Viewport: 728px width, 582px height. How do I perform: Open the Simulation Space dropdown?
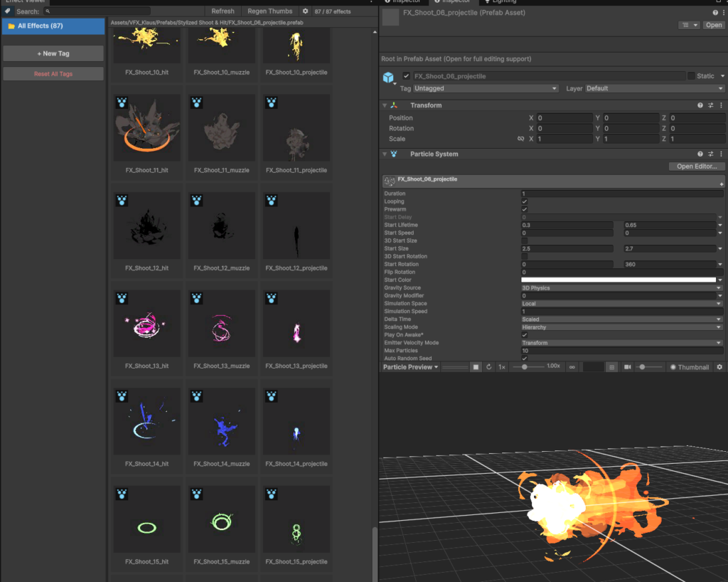[622, 304]
